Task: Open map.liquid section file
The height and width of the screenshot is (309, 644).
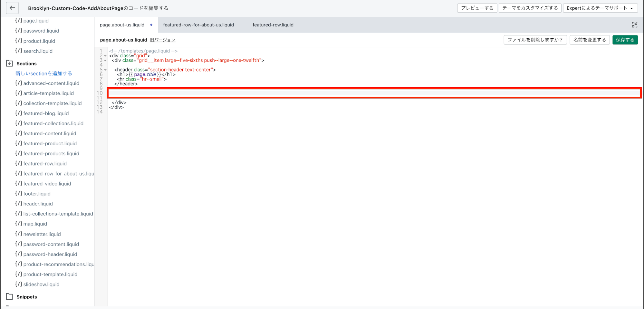Action: tap(35, 224)
